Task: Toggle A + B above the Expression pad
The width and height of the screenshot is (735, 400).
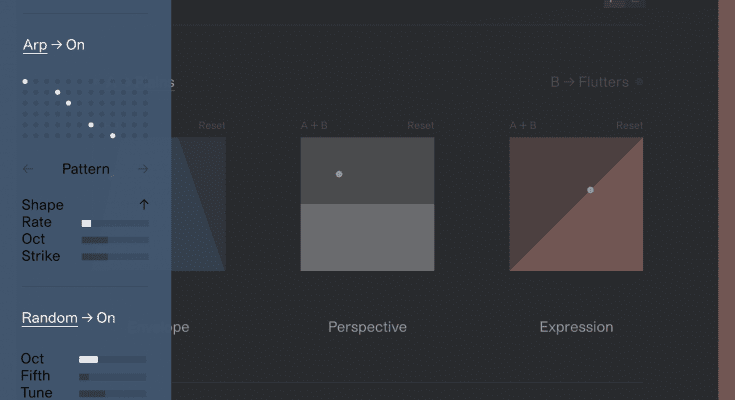Action: (523, 126)
